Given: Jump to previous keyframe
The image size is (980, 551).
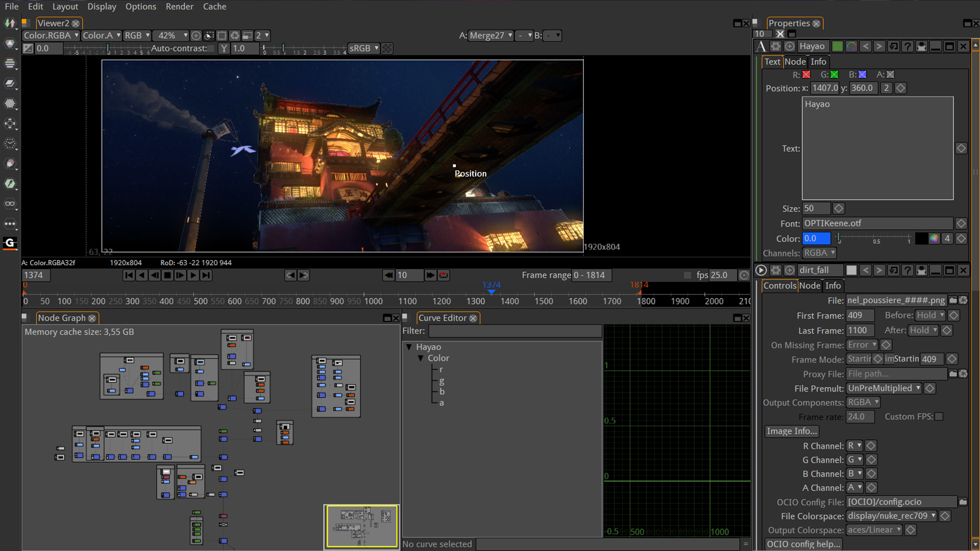Looking at the screenshot, I should (290, 275).
